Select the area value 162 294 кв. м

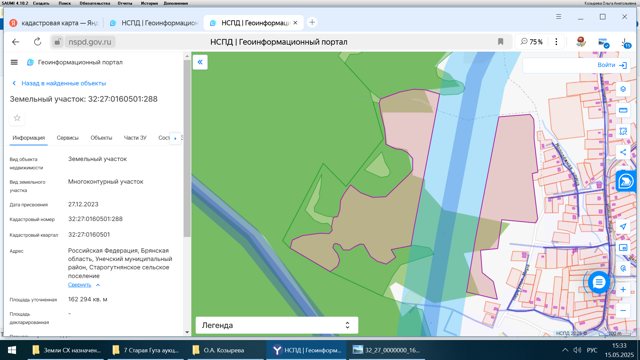tap(88, 299)
